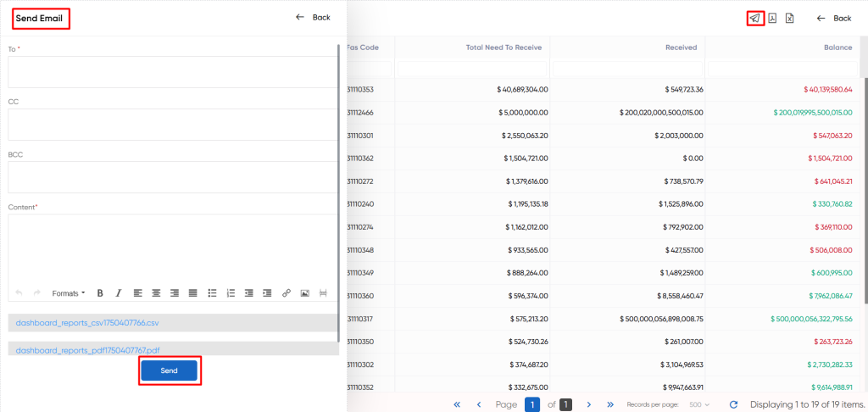Focus the BCC field
This screenshot has height=412, width=868.
[x=172, y=177]
